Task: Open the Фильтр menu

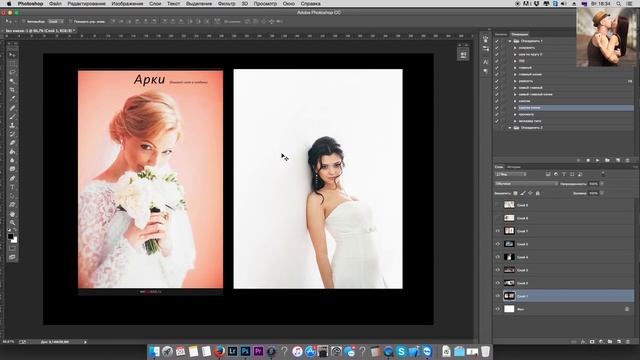Action: click(x=227, y=3)
